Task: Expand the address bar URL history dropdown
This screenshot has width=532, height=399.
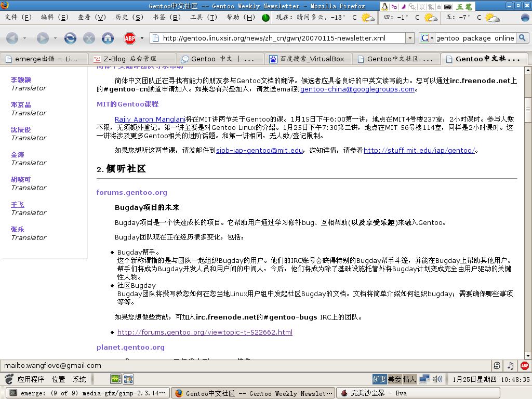Action: [x=410, y=38]
